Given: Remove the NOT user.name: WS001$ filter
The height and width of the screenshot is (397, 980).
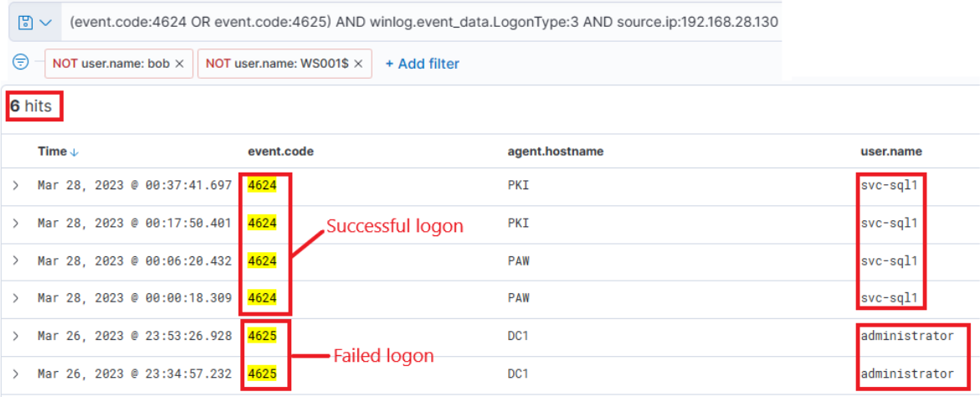Looking at the screenshot, I should (x=358, y=64).
